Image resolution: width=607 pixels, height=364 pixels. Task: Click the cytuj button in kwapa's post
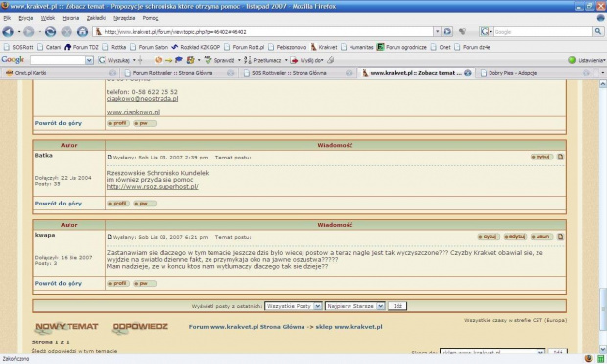(x=489, y=237)
